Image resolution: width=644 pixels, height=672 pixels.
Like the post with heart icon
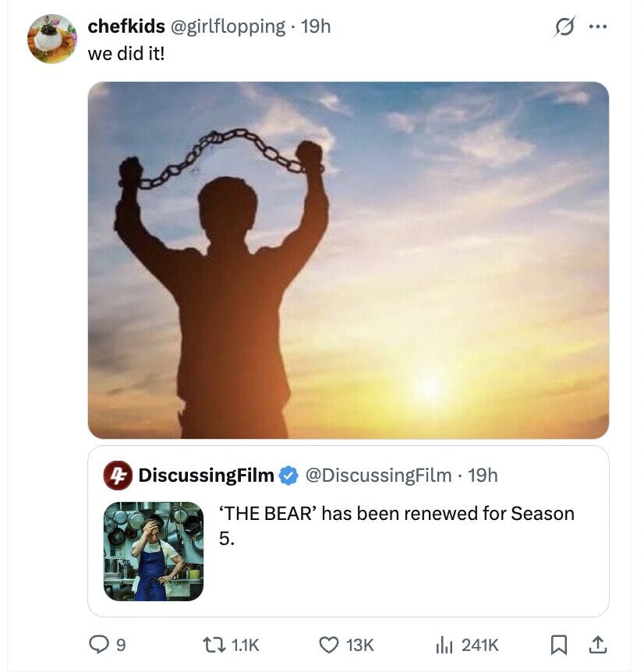[329, 645]
